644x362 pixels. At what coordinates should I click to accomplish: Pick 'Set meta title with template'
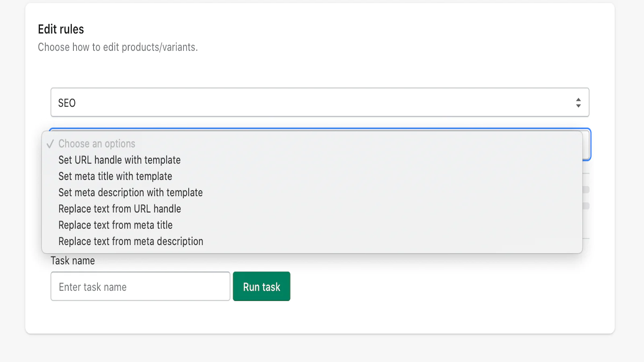click(x=115, y=176)
